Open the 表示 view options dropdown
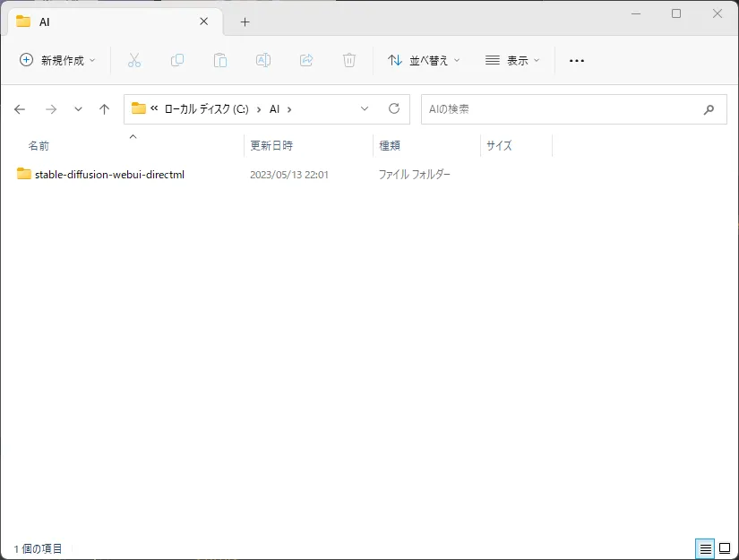 [512, 60]
